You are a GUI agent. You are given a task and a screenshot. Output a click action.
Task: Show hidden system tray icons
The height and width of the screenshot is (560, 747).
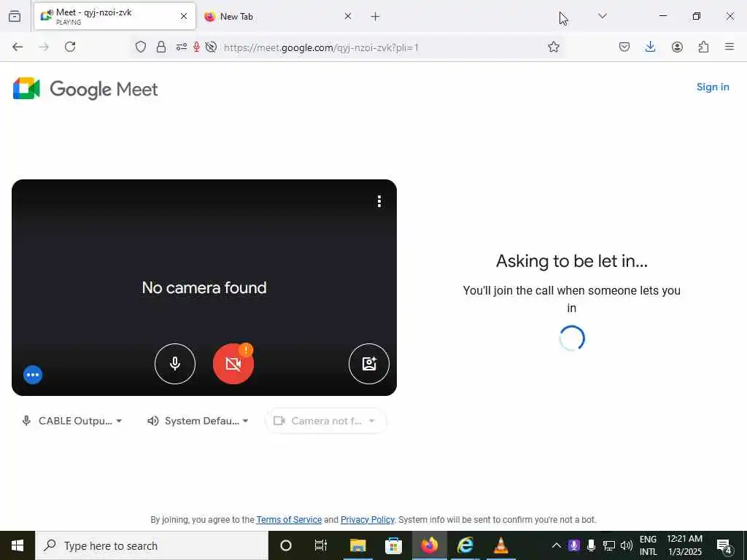coord(556,545)
